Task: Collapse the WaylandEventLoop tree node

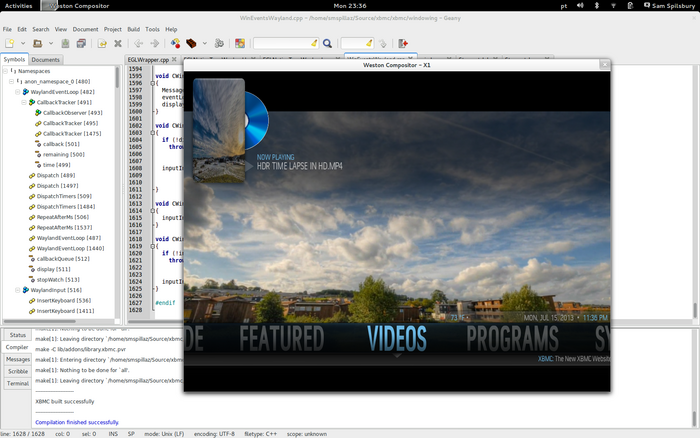Action: (x=17, y=92)
